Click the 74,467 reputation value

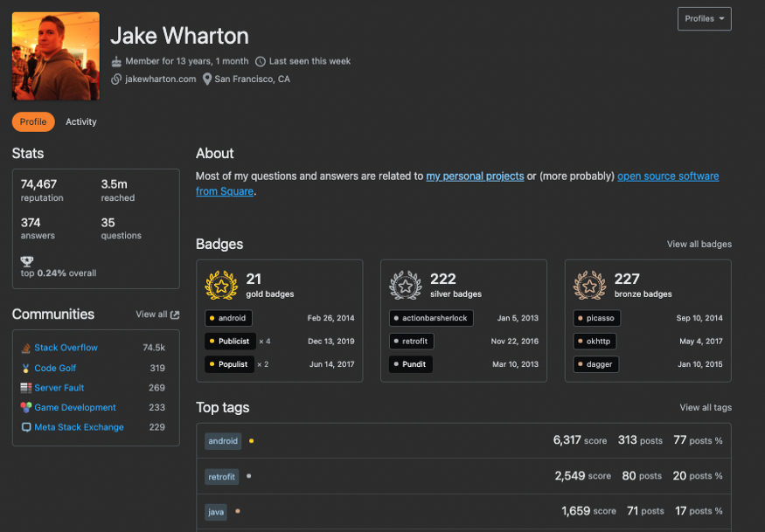pyautogui.click(x=38, y=184)
